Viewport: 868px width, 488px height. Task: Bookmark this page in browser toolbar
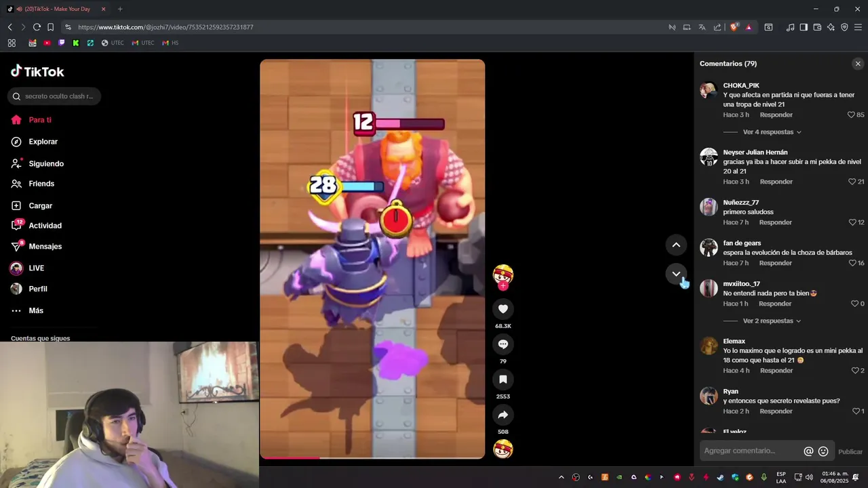coord(50,27)
